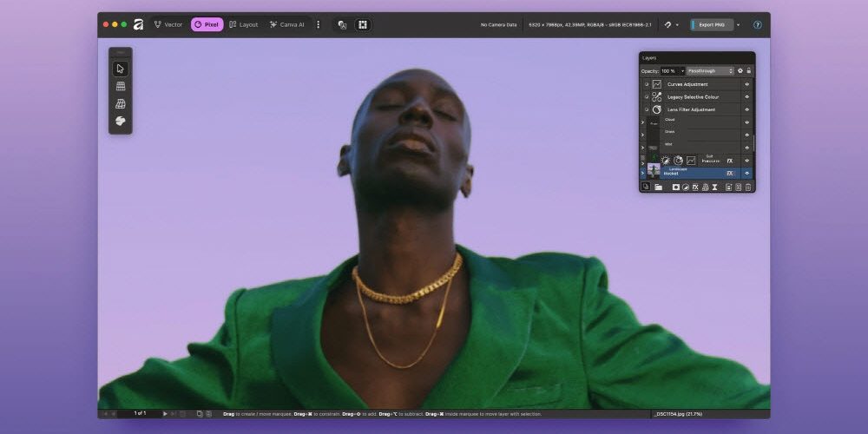Click the new group folder icon
The width and height of the screenshot is (868, 434).
tap(658, 187)
